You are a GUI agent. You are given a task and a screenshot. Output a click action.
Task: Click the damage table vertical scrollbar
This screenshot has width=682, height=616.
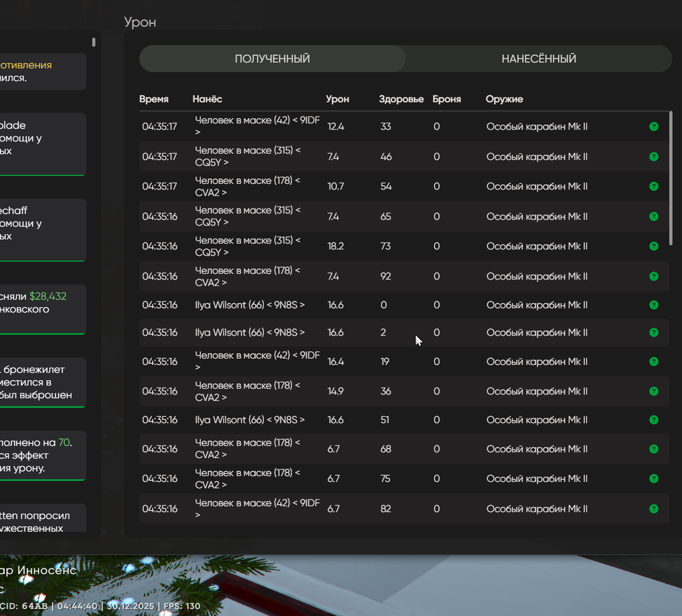point(671,178)
